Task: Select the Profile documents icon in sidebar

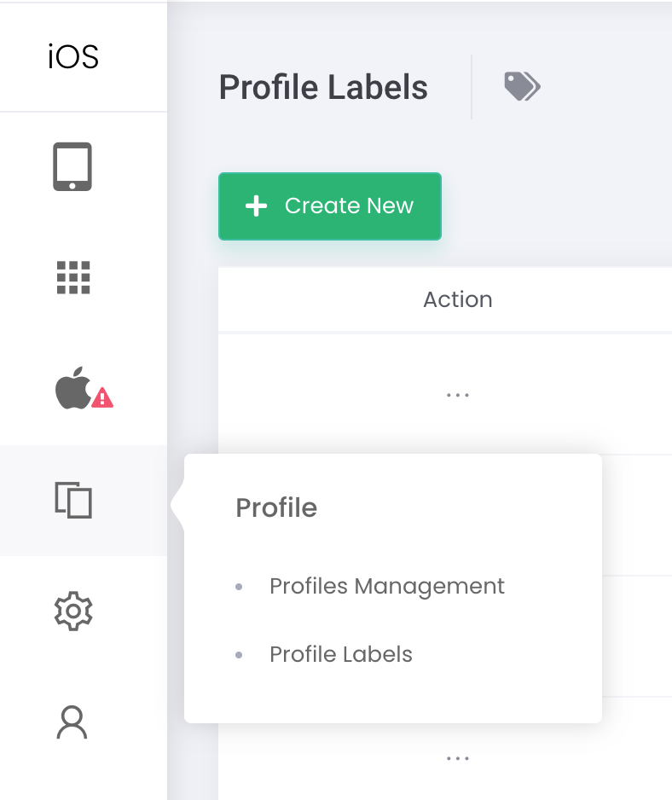Action: (x=73, y=500)
